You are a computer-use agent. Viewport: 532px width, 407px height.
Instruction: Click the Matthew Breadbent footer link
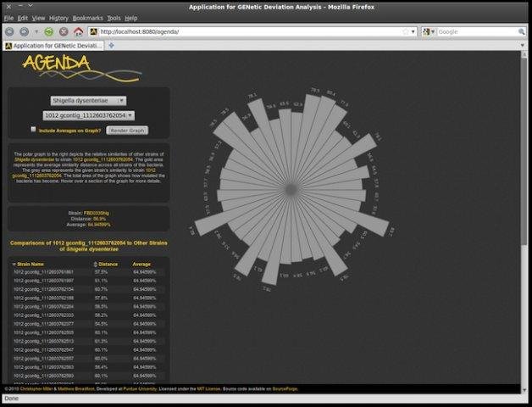76,388
